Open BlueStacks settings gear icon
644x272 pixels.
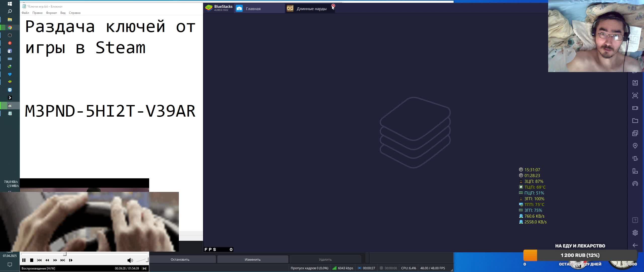635,233
